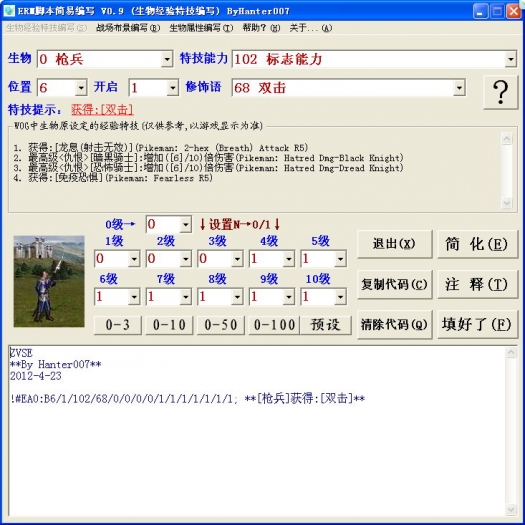This screenshot has width=525, height=525.
Task: Open the 位置 position dropdown
Action: tap(81, 88)
